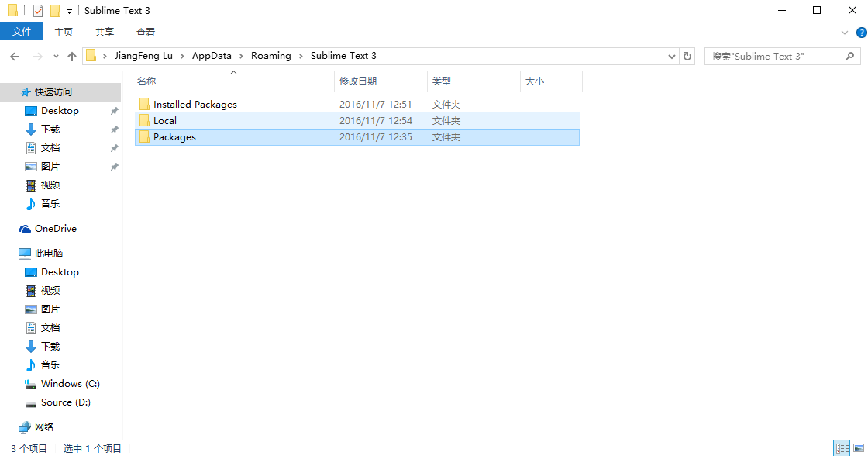Switch to large icons view layout

pos(859,447)
